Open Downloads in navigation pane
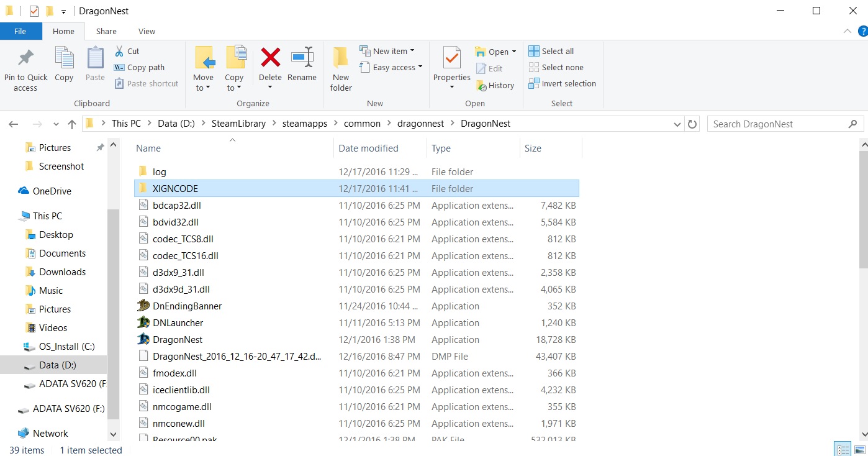868x456 pixels. tap(55, 271)
